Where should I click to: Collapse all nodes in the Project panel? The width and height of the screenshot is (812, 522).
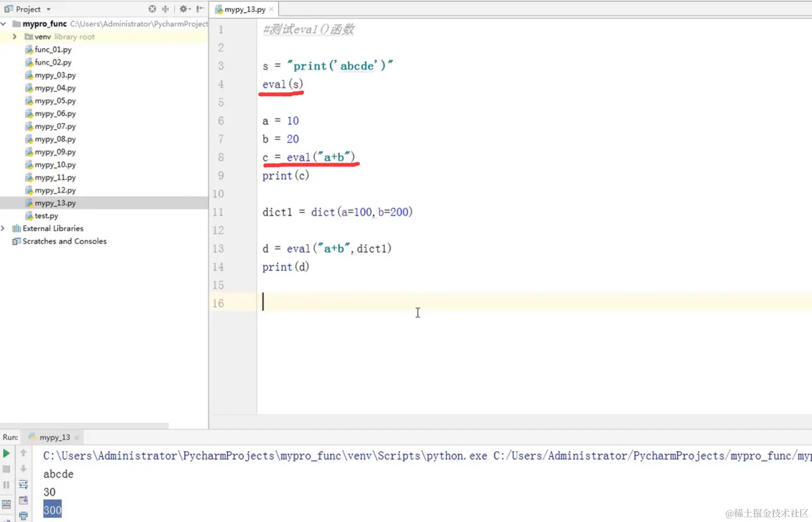pos(166,9)
